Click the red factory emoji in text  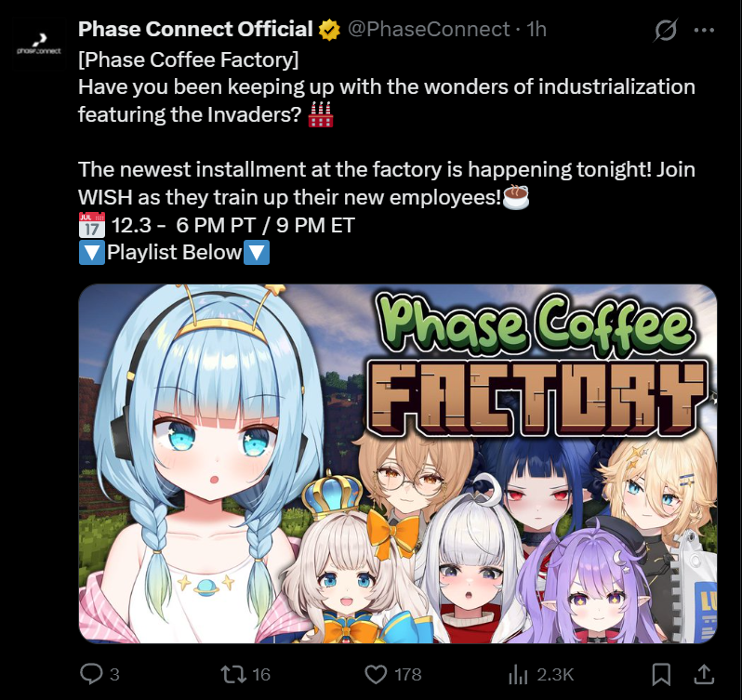click(x=321, y=114)
